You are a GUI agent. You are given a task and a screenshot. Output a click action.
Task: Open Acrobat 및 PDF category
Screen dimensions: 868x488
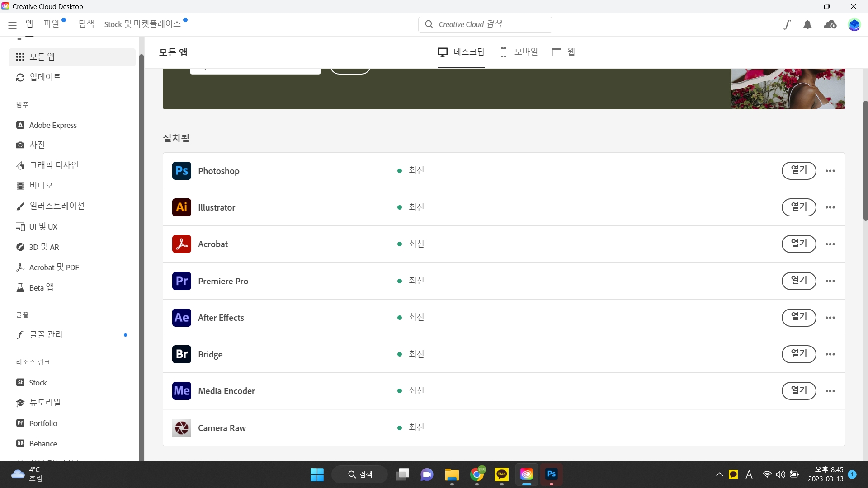tap(72, 267)
